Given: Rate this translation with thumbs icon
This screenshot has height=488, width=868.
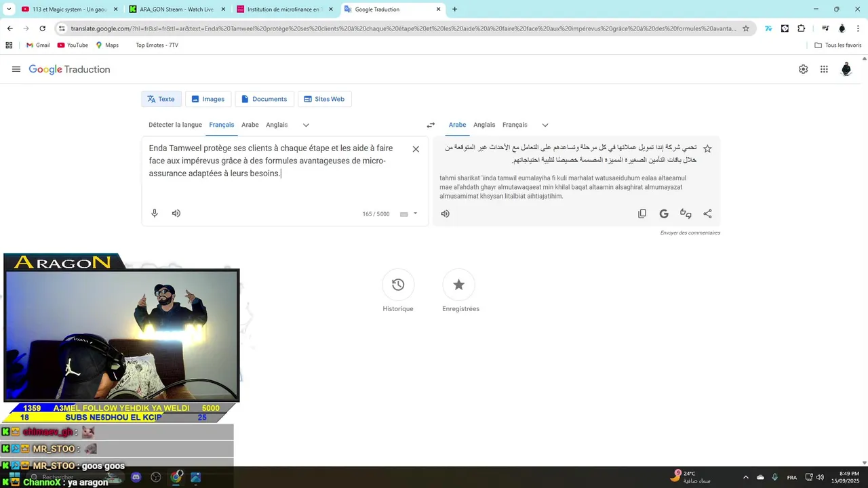Looking at the screenshot, I should tap(686, 213).
